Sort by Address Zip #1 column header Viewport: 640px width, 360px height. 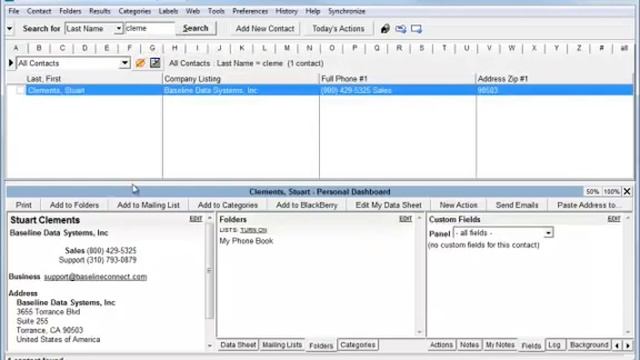tap(555, 79)
